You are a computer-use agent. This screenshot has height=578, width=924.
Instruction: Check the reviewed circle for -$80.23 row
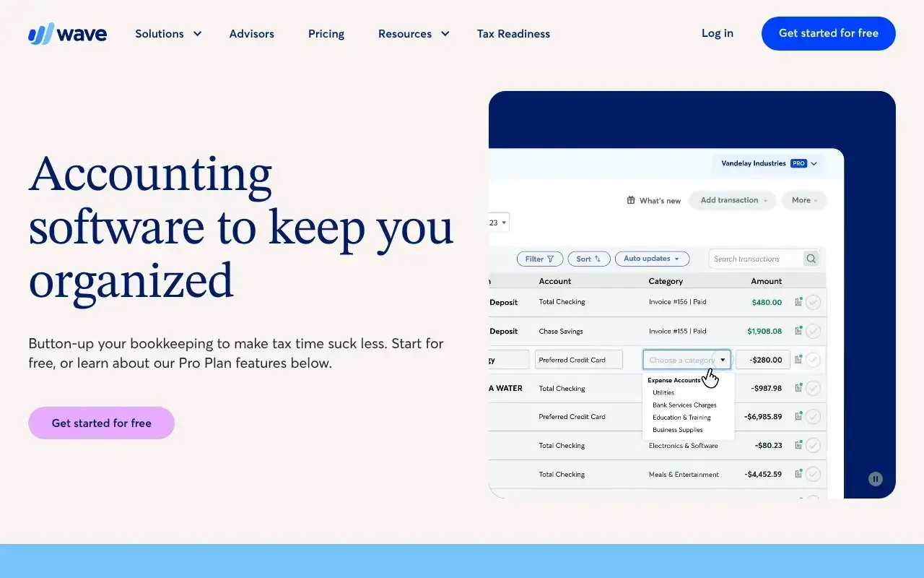point(814,446)
